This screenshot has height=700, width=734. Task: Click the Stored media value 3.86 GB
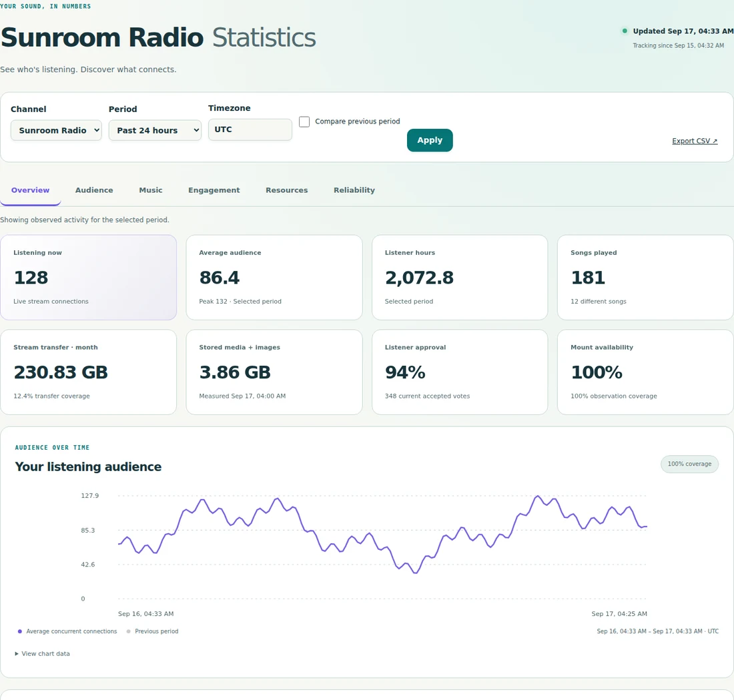click(x=235, y=372)
